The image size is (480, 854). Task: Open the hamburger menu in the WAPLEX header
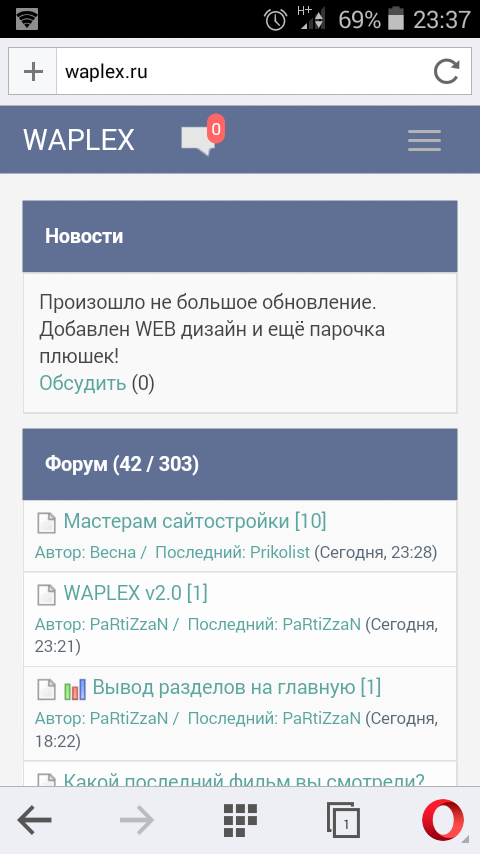pos(424,141)
